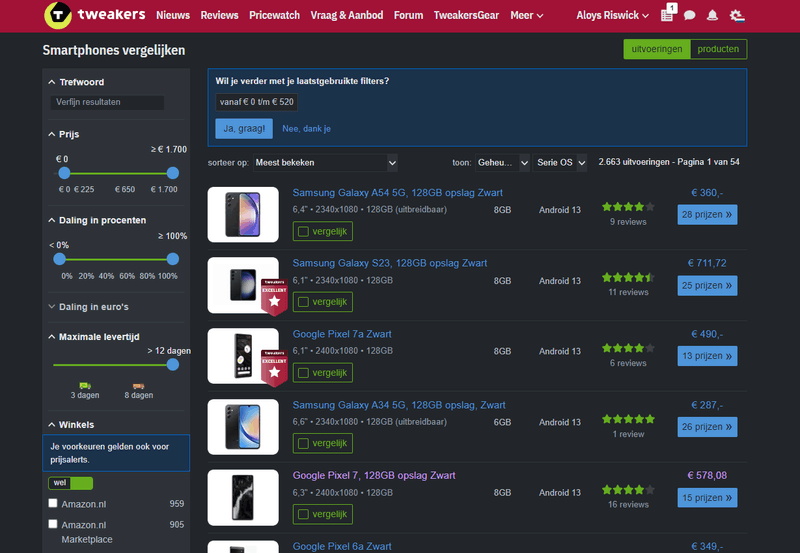The image size is (800, 553).
Task: Click the Excellent award badge on Galaxy S23
Action: pos(274,297)
